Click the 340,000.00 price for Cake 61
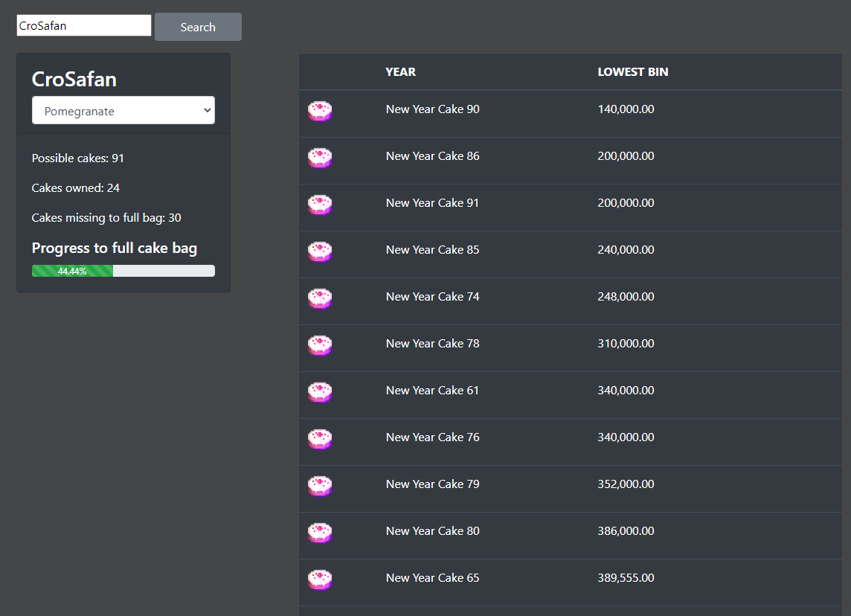Screen dimensions: 851x616 click(626, 391)
